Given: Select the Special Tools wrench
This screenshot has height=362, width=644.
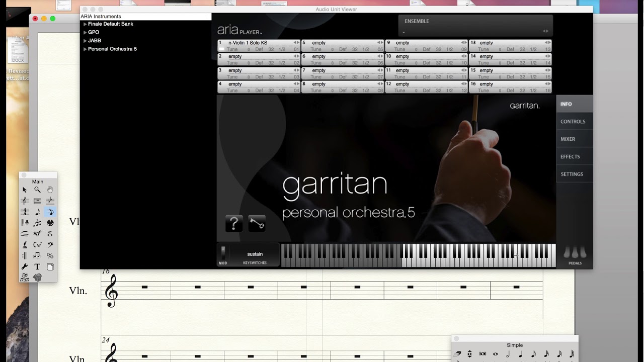Looking at the screenshot, I should [25, 267].
